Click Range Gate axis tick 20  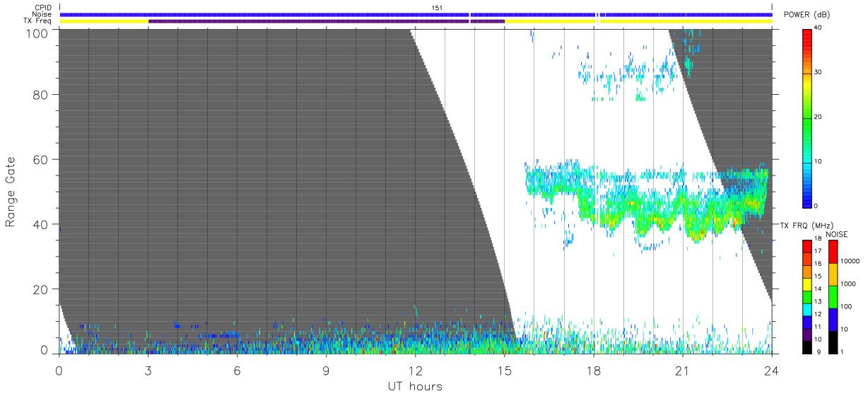click(x=42, y=289)
